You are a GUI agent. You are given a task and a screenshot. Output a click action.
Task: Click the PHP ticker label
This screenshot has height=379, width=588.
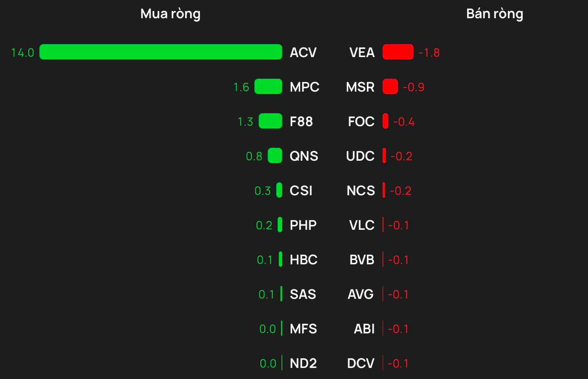coord(303,225)
